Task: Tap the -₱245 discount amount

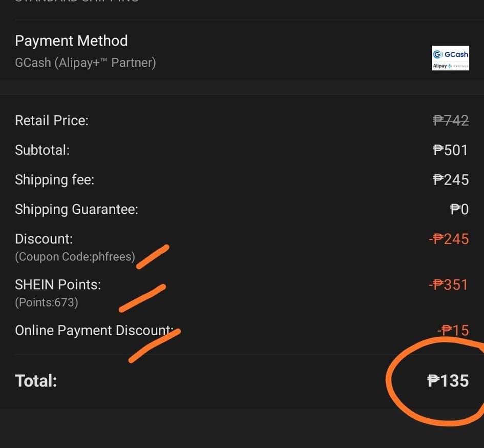Action: pyautogui.click(x=449, y=239)
